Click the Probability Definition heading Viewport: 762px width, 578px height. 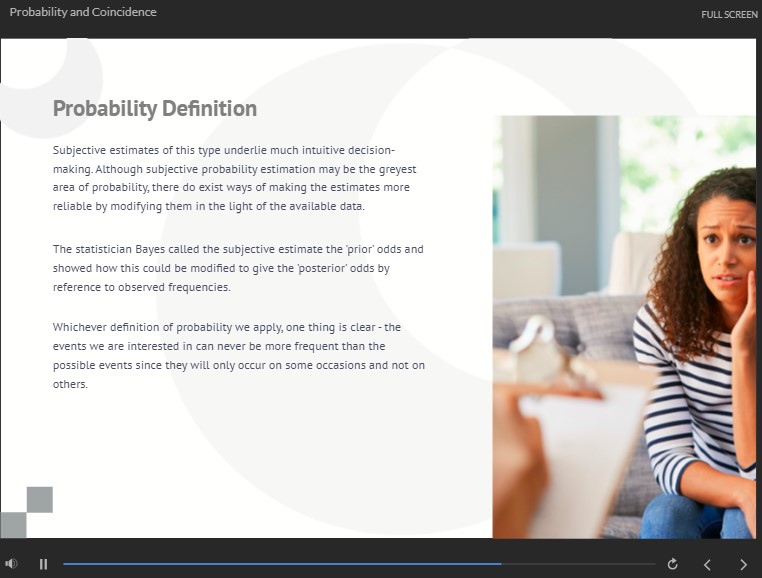[x=155, y=108]
